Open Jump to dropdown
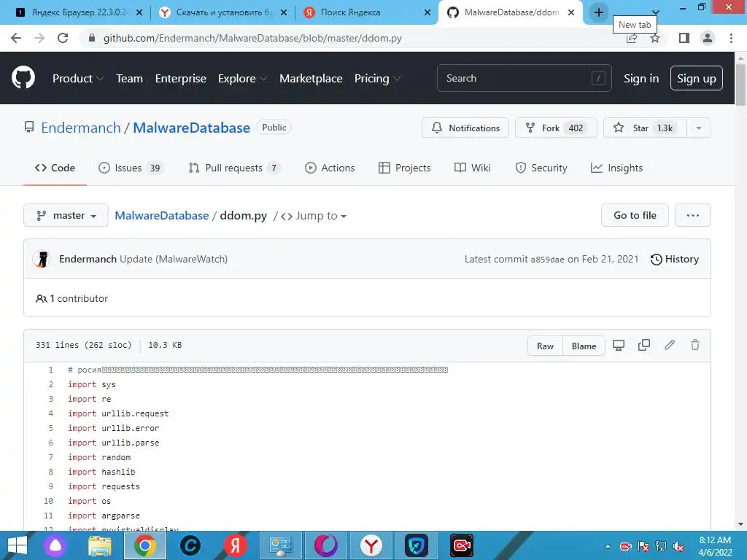 [314, 216]
